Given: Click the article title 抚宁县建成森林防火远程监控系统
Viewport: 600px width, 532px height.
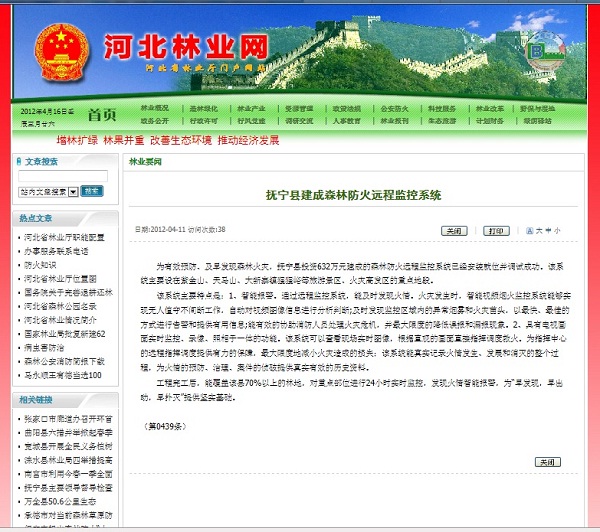Looking at the screenshot, I should [x=353, y=195].
